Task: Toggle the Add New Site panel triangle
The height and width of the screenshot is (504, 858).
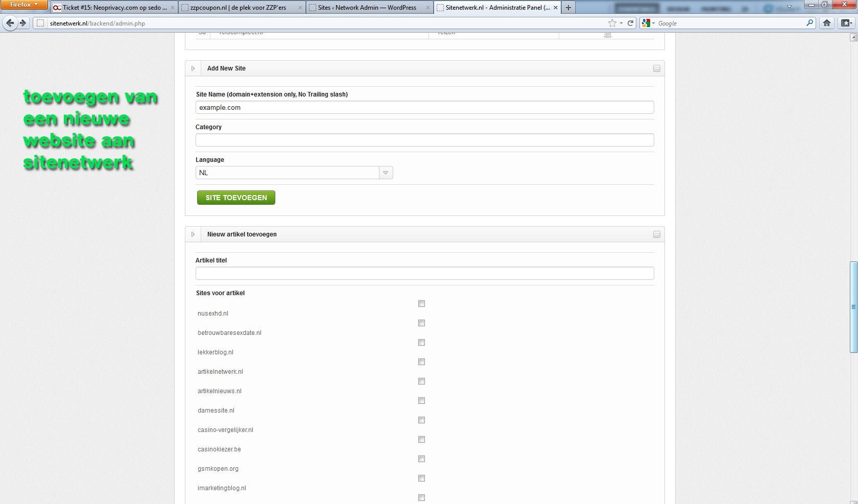Action: click(193, 68)
